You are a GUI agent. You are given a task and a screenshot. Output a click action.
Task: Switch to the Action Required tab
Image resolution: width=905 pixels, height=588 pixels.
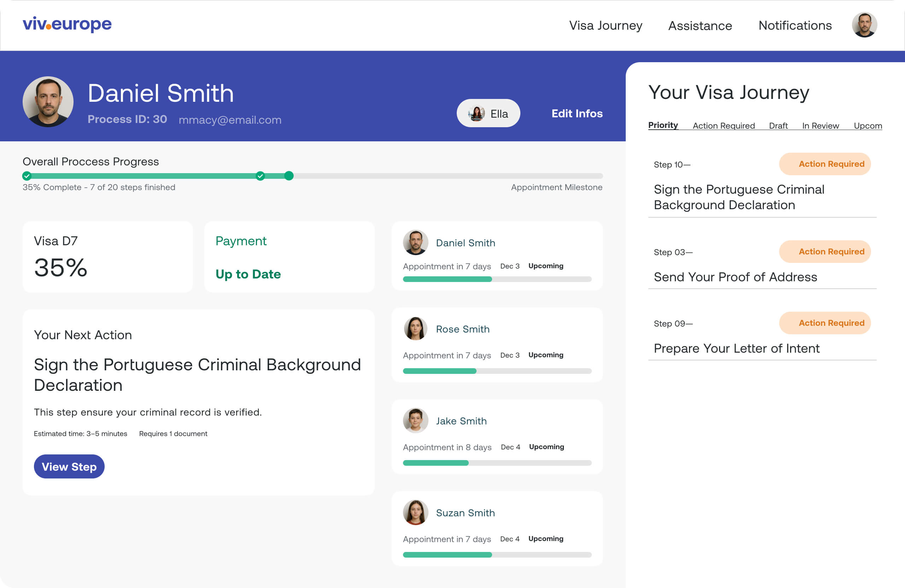tap(724, 126)
